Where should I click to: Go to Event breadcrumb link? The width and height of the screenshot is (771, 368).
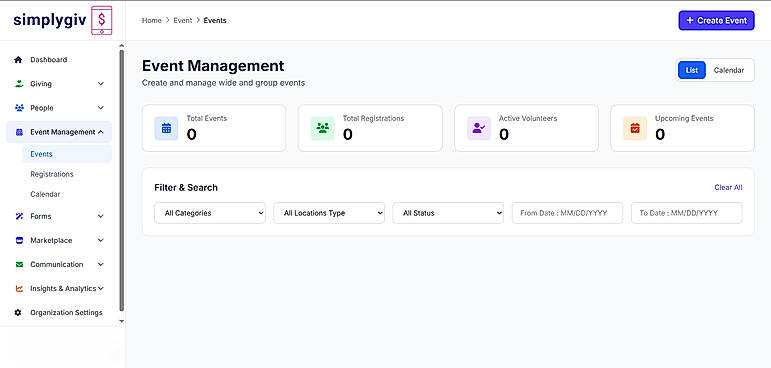(x=182, y=21)
